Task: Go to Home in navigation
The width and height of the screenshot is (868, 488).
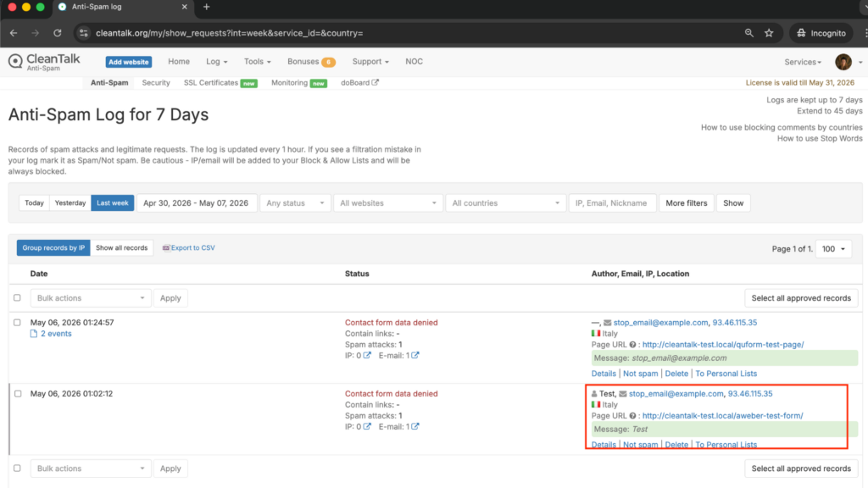Action: pyautogui.click(x=179, y=61)
